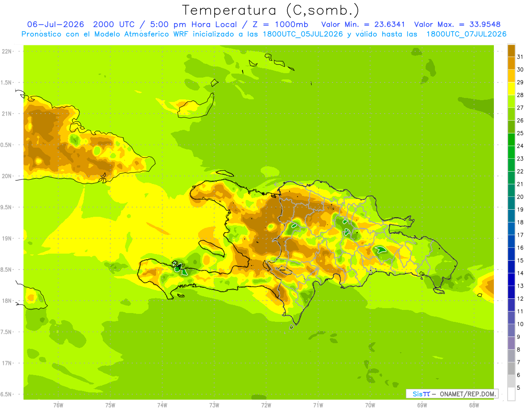Click the '68W' longitude label
This screenshot has height=411, width=532.
tap(473, 405)
